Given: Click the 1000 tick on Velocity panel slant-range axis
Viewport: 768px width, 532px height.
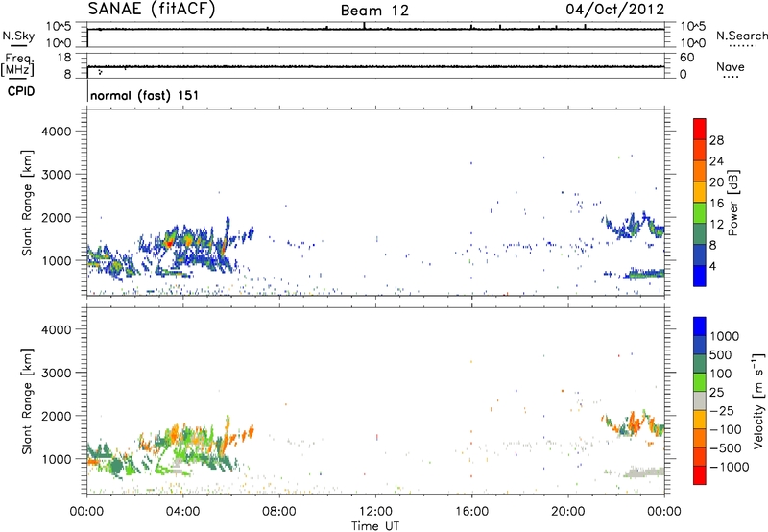Looking at the screenshot, I should coord(56,459).
